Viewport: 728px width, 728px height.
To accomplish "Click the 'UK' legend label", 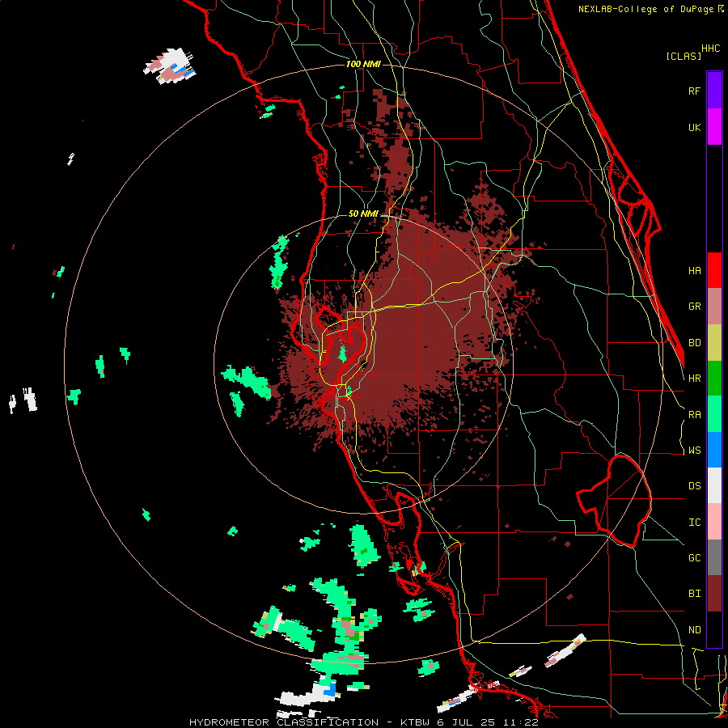I will click(694, 127).
